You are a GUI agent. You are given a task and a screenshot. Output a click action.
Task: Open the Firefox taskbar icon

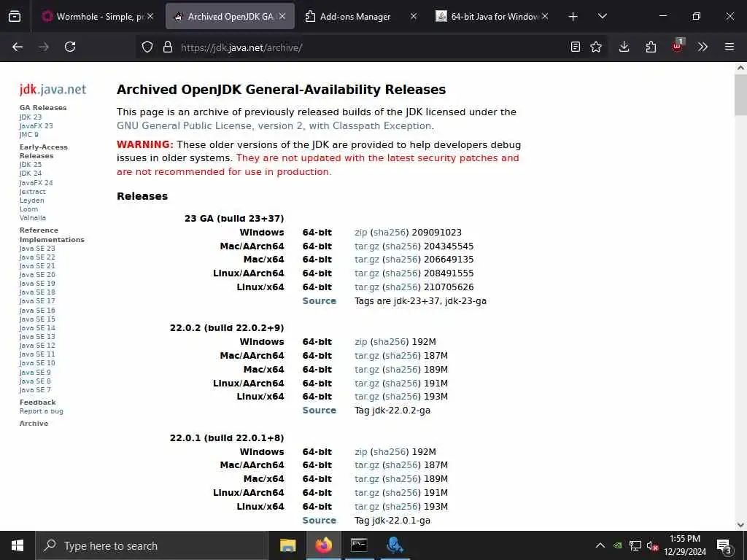coord(323,545)
